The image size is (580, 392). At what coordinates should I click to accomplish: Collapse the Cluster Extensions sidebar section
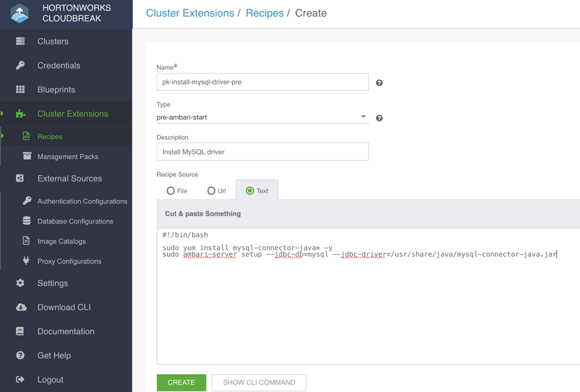pyautogui.click(x=72, y=114)
